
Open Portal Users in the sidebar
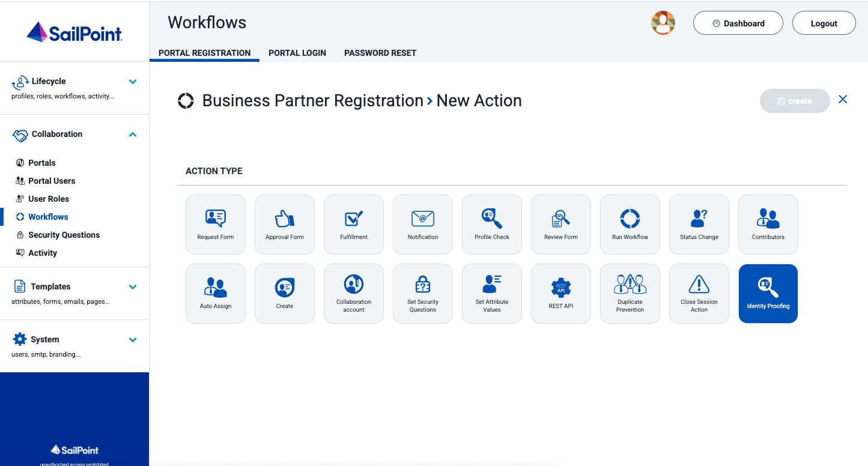(52, 181)
